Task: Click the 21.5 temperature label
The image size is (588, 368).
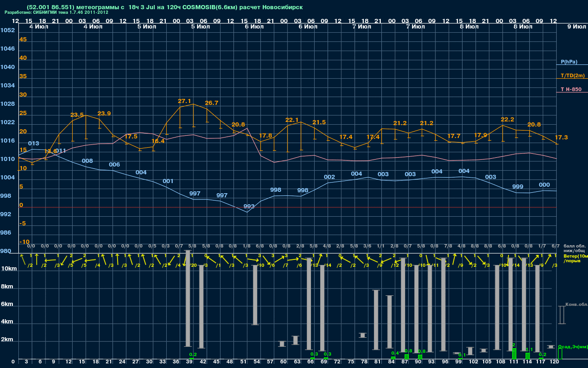Action: pyautogui.click(x=319, y=122)
